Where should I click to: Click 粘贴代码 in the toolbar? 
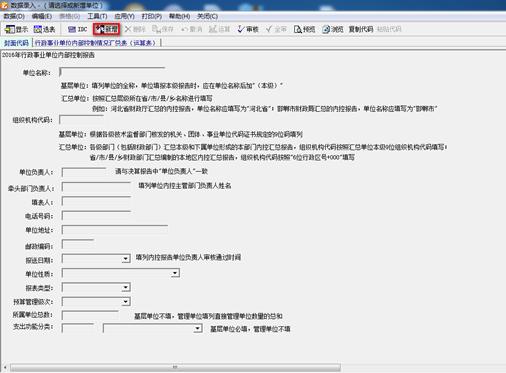pos(389,29)
